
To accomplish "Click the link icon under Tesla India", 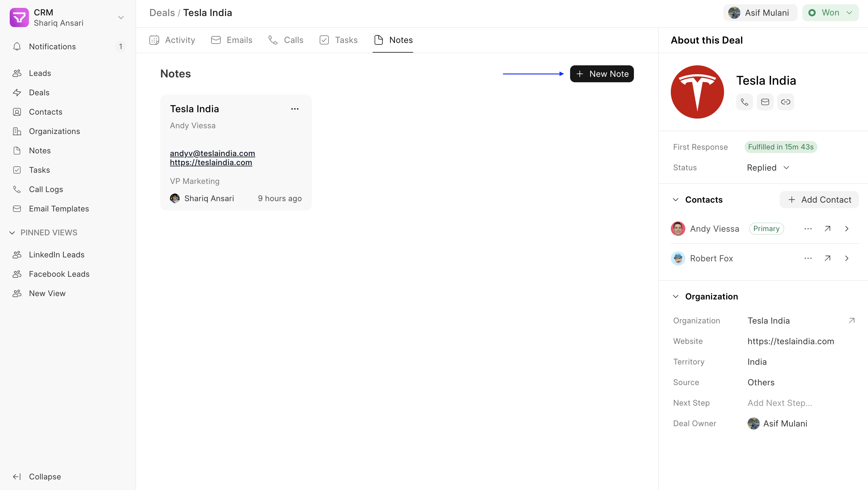I will tap(785, 102).
